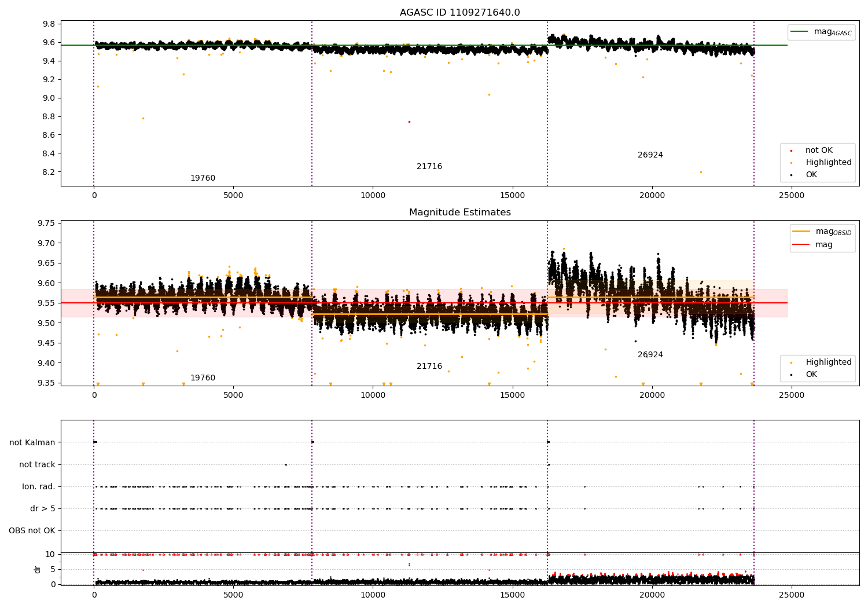The width and height of the screenshot is (868, 608).
Task: Click the 15000 x-axis tick under the bottom plot
Action: coord(513,595)
